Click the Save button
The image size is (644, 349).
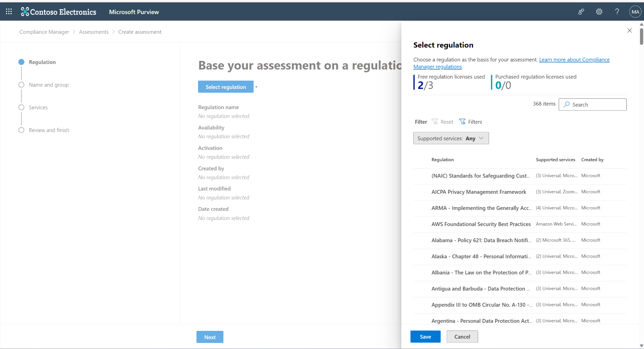[425, 337]
